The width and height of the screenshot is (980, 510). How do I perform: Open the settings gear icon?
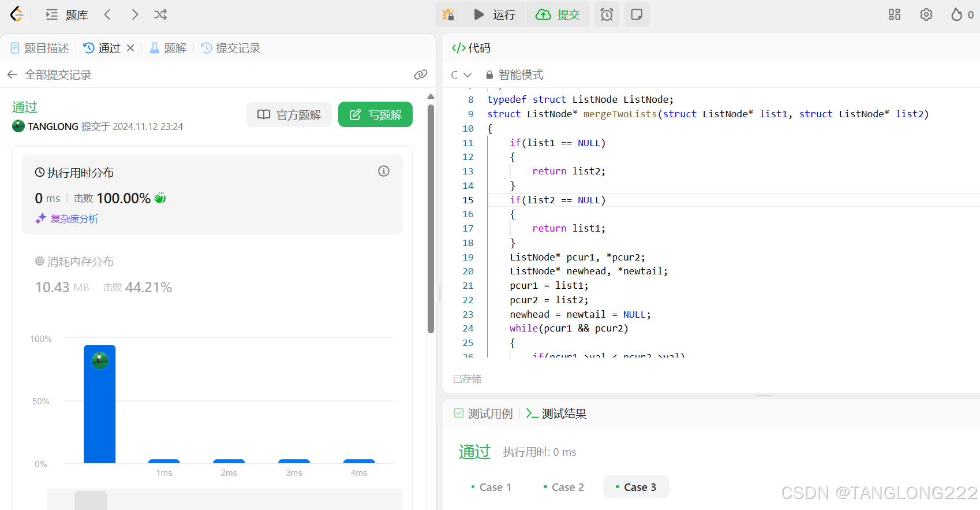coord(926,14)
